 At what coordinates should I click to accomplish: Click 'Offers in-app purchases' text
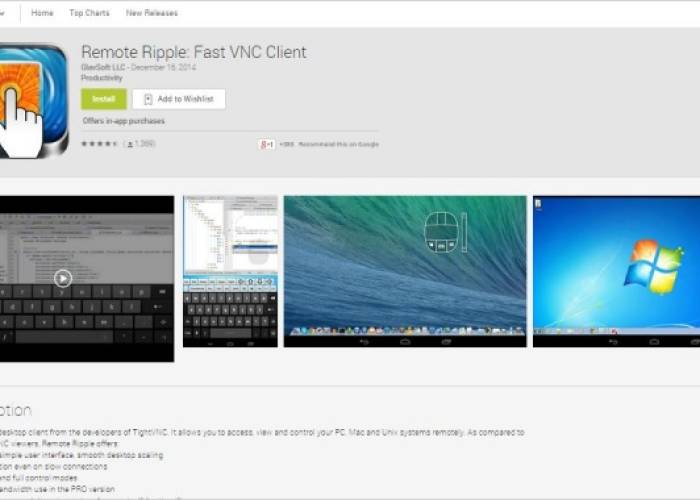click(124, 121)
